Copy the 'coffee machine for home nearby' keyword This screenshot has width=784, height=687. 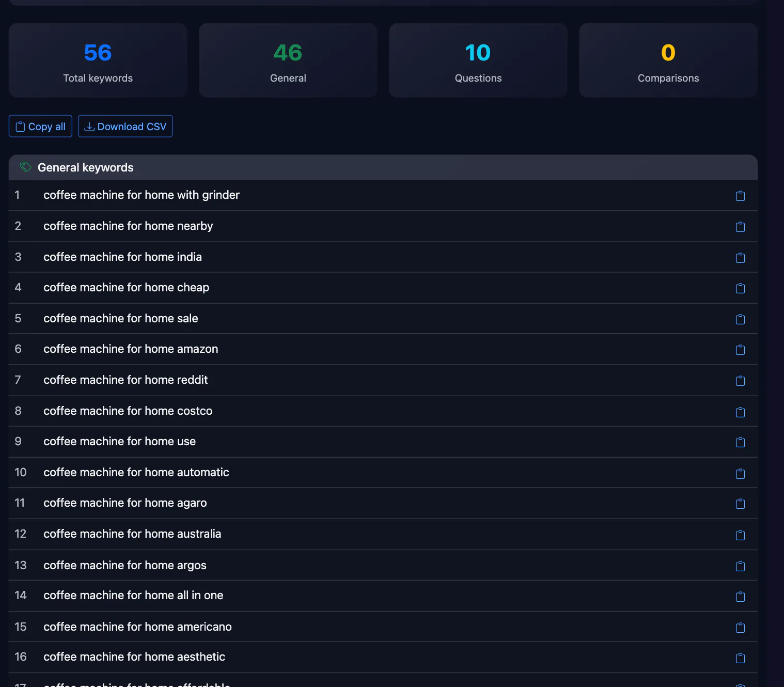(x=740, y=227)
